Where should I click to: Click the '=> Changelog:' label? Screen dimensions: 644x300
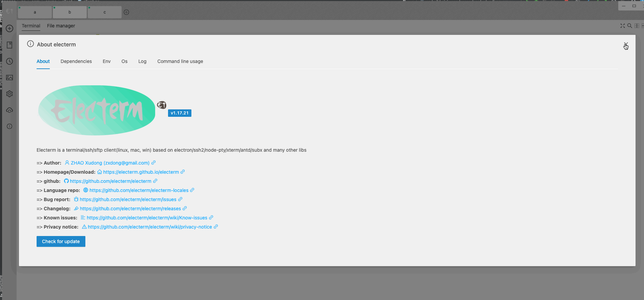pos(54,209)
